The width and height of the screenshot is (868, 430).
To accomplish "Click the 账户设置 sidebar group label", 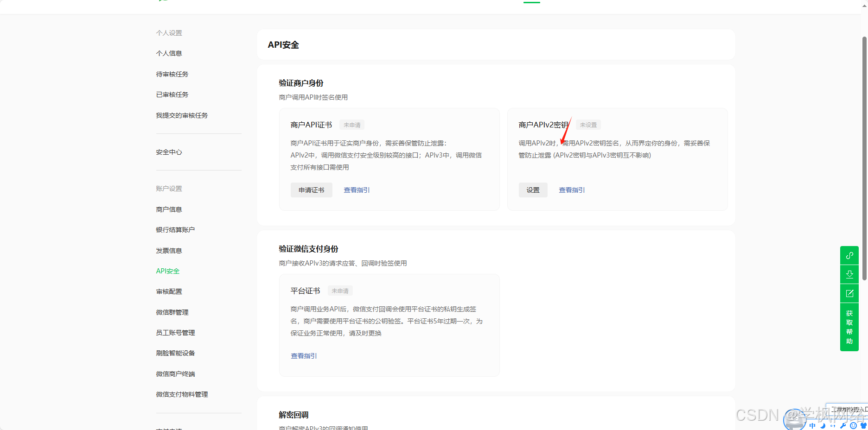I will 169,189.
